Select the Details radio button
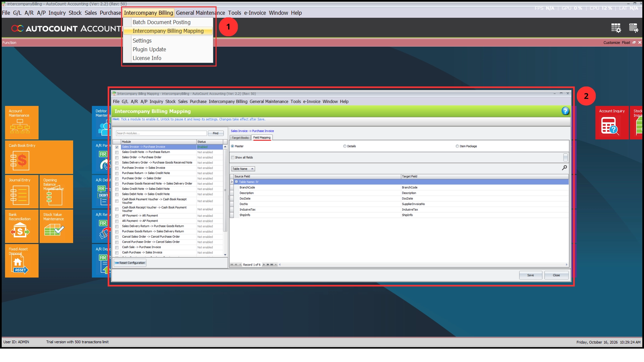Image resolution: width=644 pixels, height=362 pixels. [x=345, y=146]
